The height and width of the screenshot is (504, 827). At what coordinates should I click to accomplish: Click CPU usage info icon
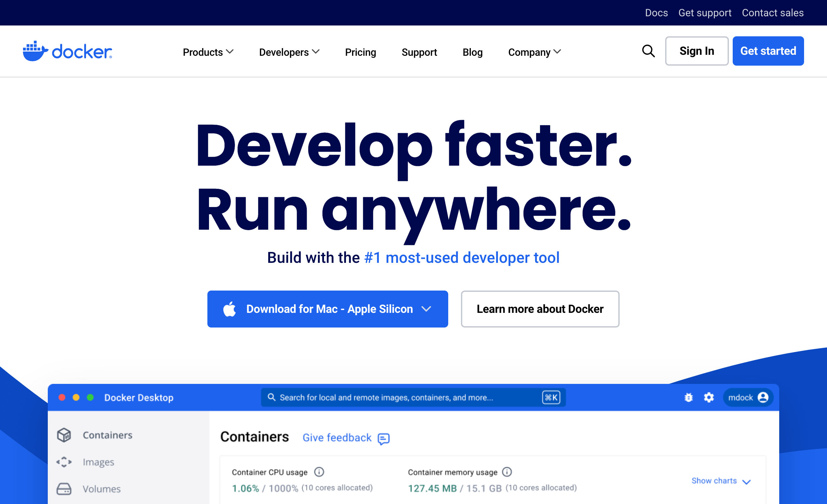point(319,472)
